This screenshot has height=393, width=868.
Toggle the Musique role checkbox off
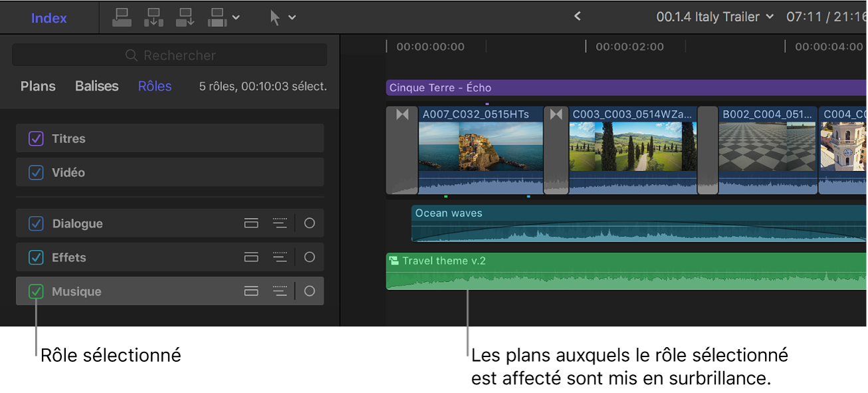tap(36, 291)
